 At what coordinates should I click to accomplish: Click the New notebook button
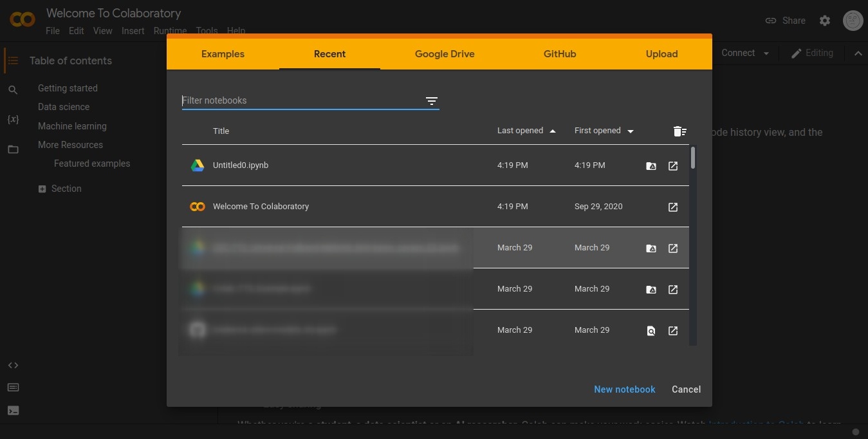click(x=624, y=389)
